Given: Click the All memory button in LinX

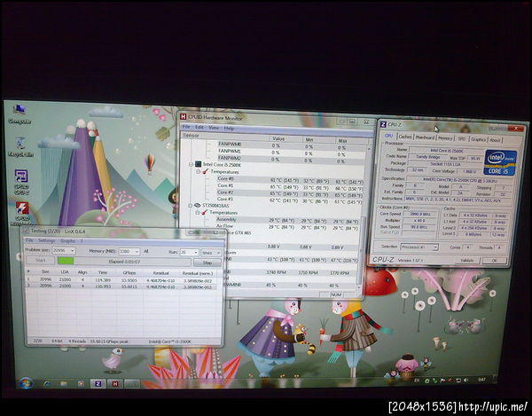Looking at the screenshot, I should [146, 251].
